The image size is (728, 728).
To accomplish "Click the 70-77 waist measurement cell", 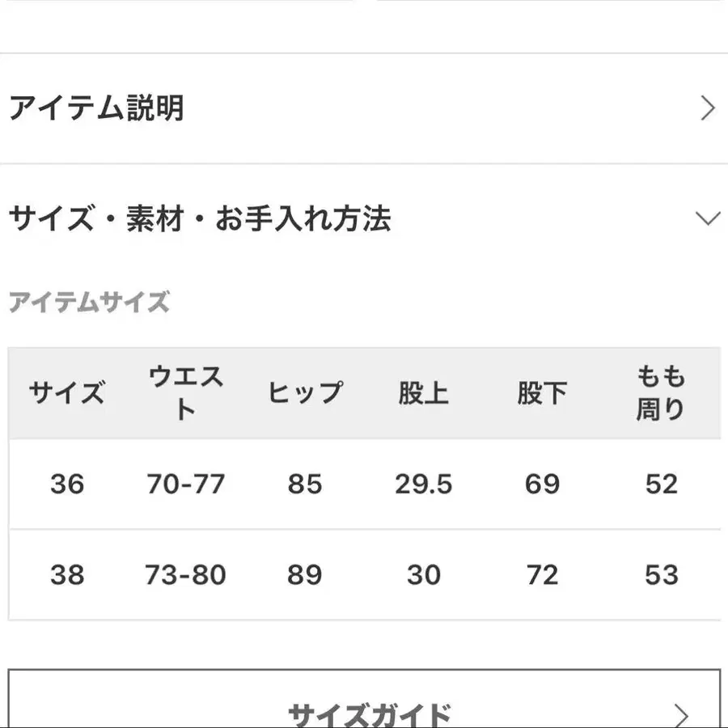I will [x=184, y=484].
